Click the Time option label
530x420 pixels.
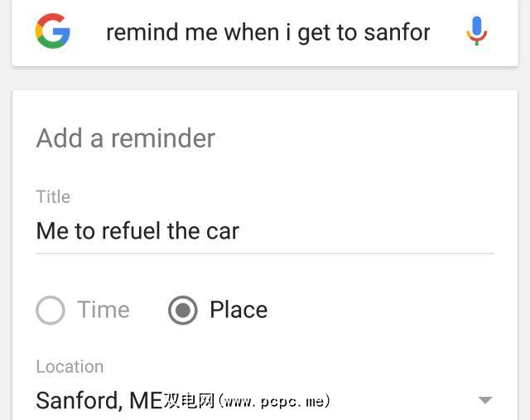(x=104, y=310)
